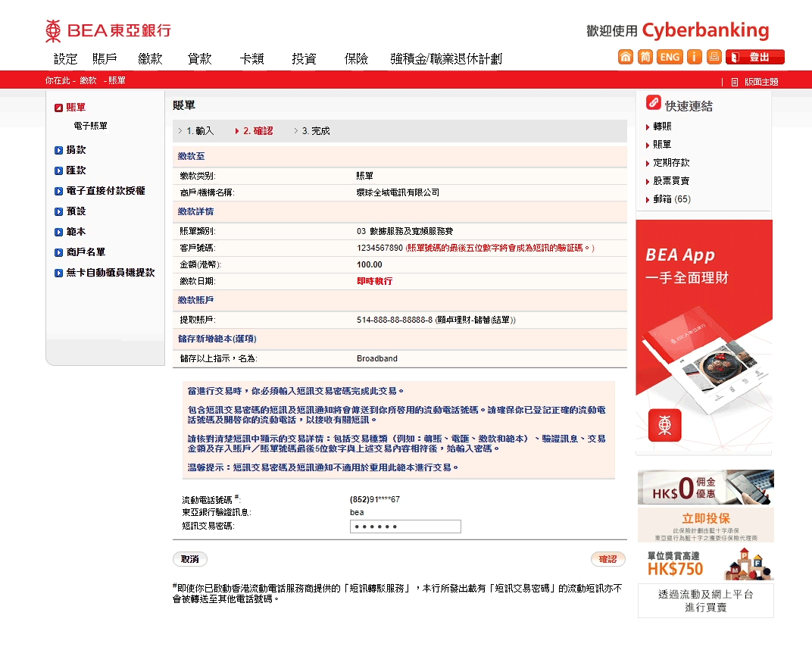This screenshot has height=650, width=812.
Task: Click the red 即時執行 payment date
Action: pos(374,281)
